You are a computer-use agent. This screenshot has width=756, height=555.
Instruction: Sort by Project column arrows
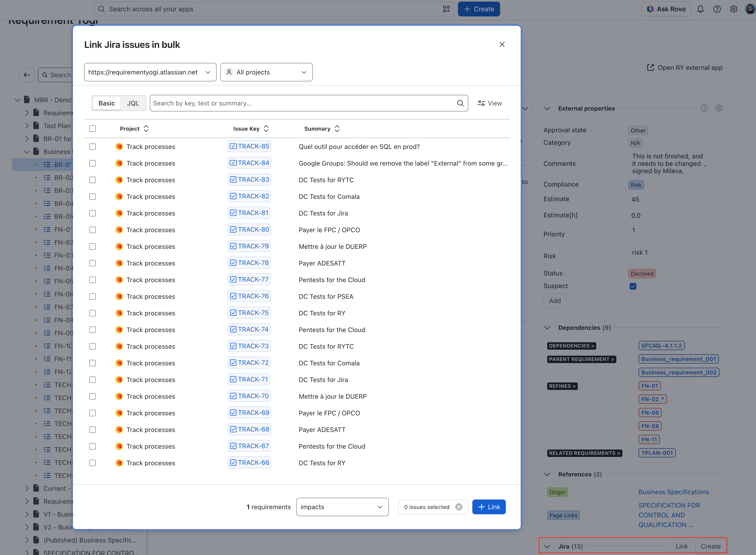point(146,129)
